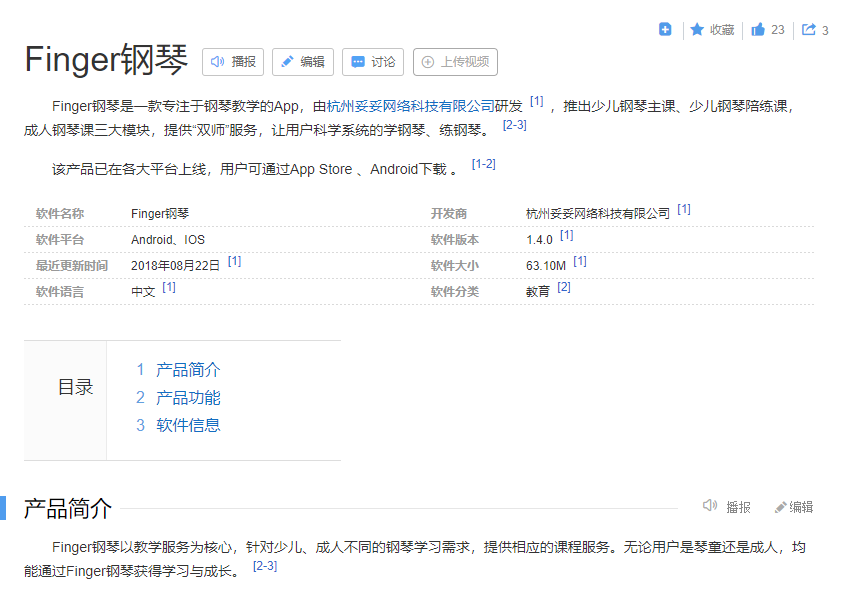The width and height of the screenshot is (841, 602).
Task: Click the 最近更新时间 field label
Action: pyautogui.click(x=72, y=266)
